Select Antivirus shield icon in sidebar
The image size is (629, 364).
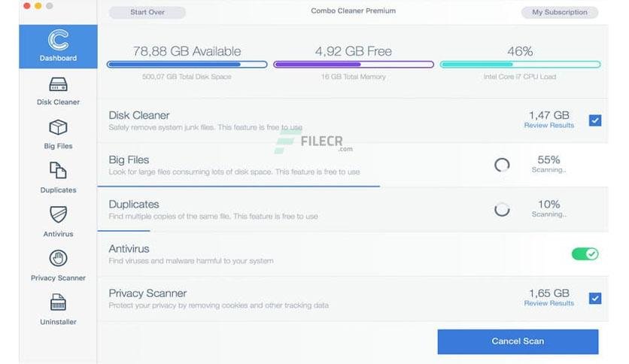tap(58, 214)
